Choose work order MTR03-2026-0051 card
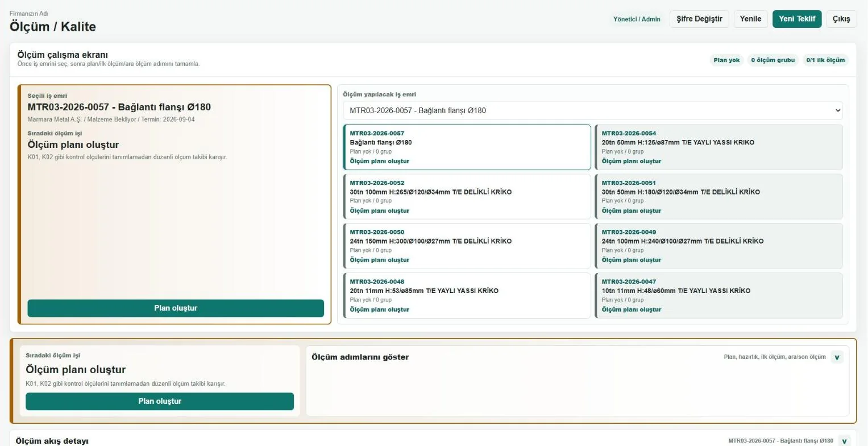The height and width of the screenshot is (446, 868). pos(719,196)
